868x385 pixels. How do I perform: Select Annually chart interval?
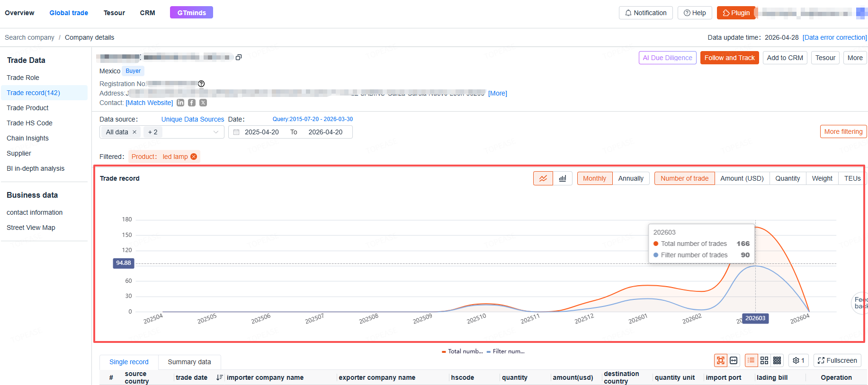(x=631, y=178)
